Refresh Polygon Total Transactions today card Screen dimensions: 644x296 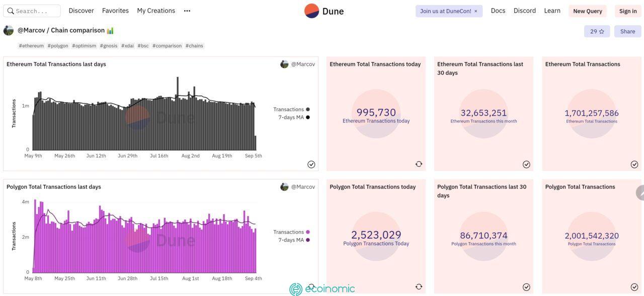click(419, 286)
